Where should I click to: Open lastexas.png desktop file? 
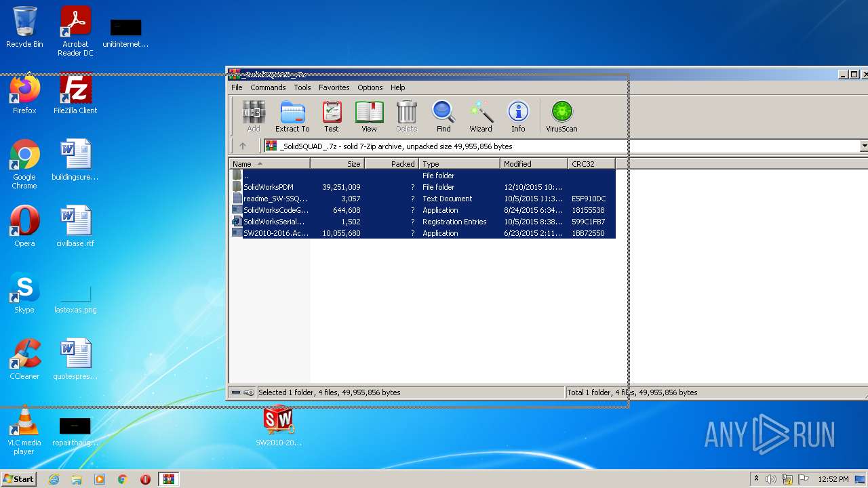coord(75,298)
